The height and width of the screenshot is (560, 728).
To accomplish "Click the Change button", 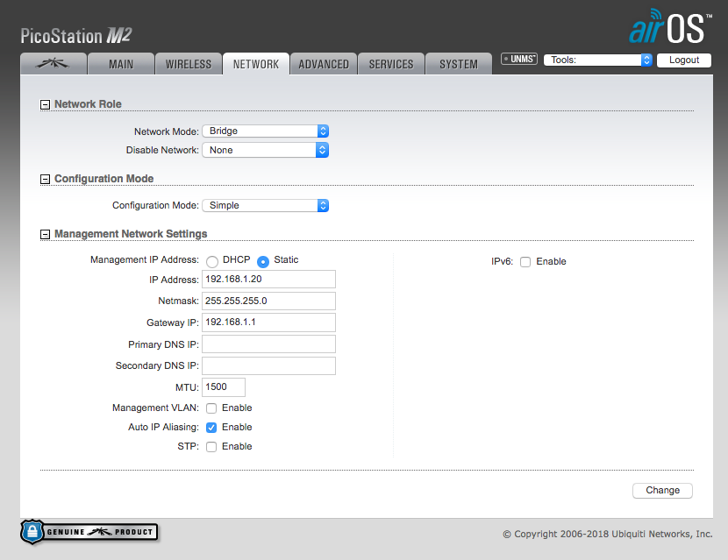I will (662, 491).
